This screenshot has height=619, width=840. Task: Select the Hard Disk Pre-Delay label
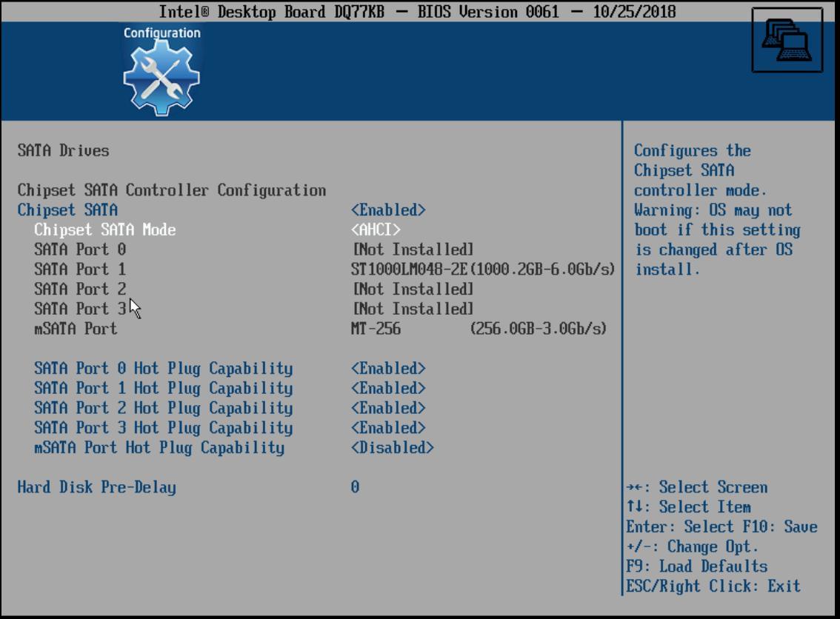(x=96, y=487)
